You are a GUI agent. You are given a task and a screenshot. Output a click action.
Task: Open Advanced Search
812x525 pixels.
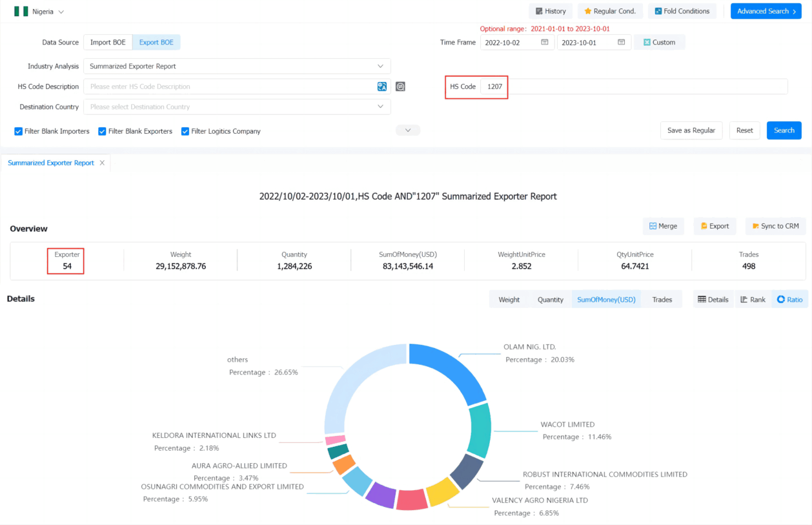(766, 11)
